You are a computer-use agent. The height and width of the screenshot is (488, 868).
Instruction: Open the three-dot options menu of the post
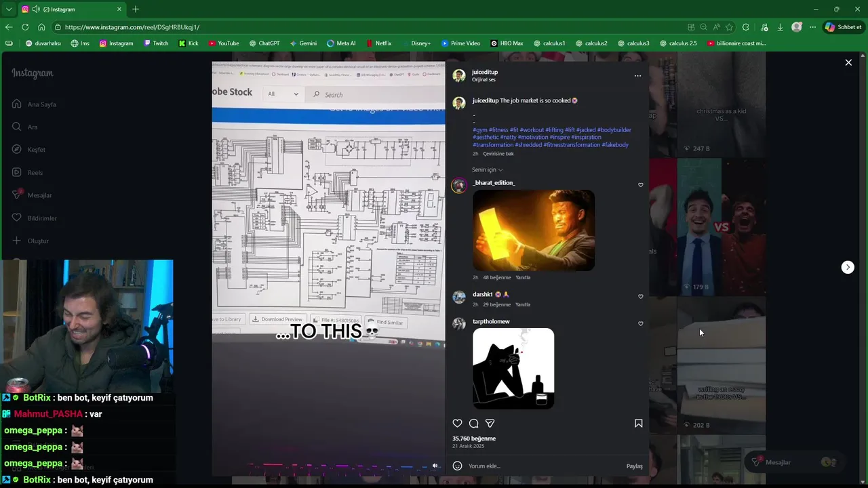click(x=637, y=76)
